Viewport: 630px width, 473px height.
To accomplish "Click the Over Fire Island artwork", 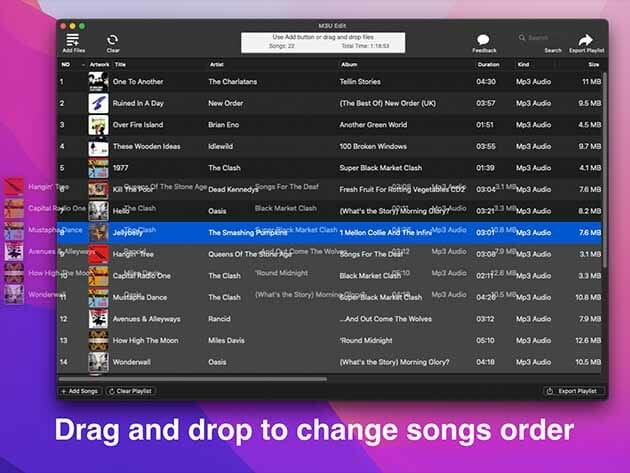I will click(98, 125).
